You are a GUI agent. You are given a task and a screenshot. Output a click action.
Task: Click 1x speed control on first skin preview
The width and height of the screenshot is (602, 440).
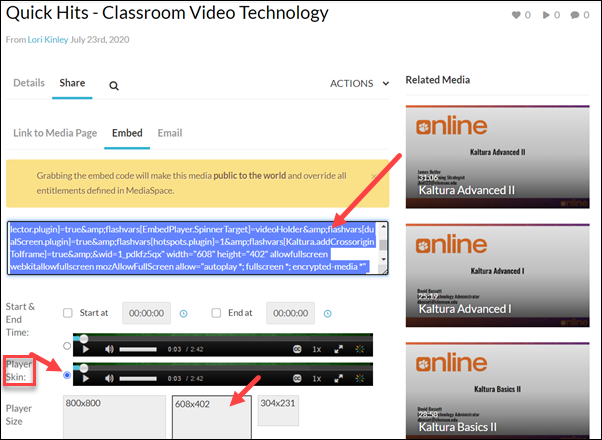click(x=317, y=349)
